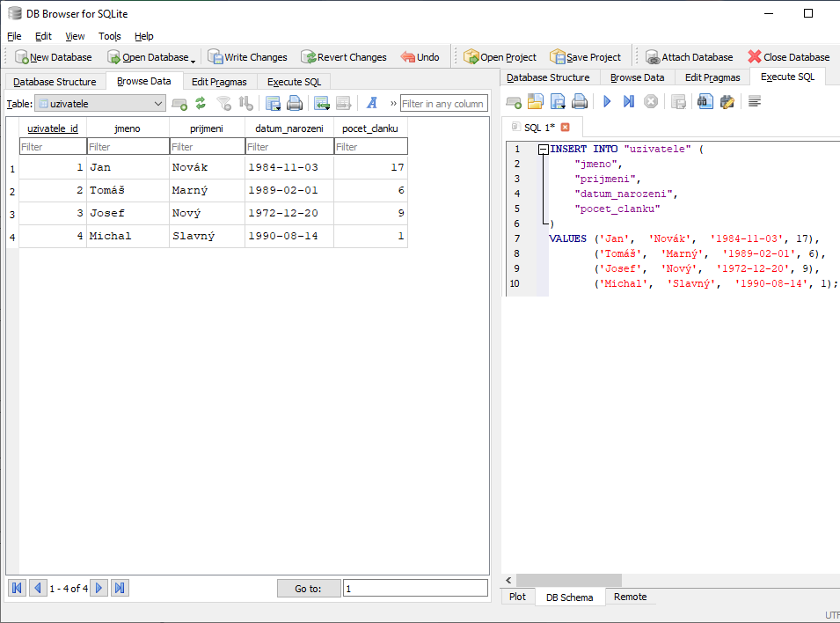Image resolution: width=840 pixels, height=623 pixels.
Task: Switch to the Database Structure tab in the right pane
Action: coord(548,77)
